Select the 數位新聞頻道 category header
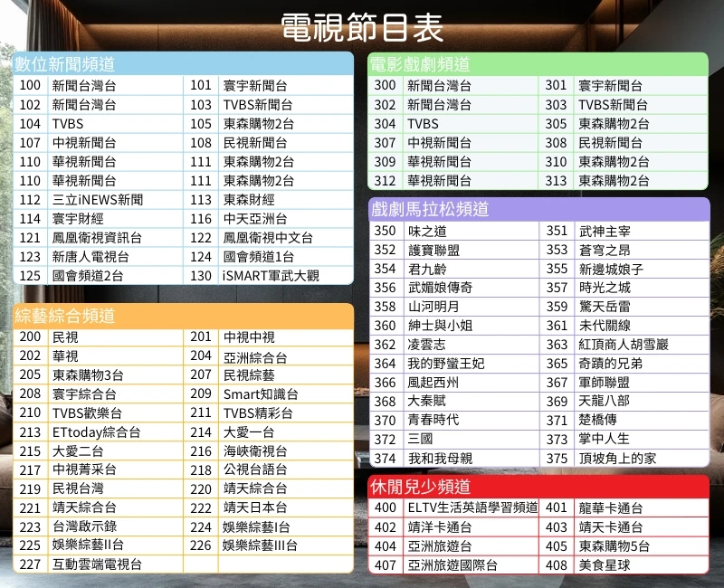 point(65,64)
